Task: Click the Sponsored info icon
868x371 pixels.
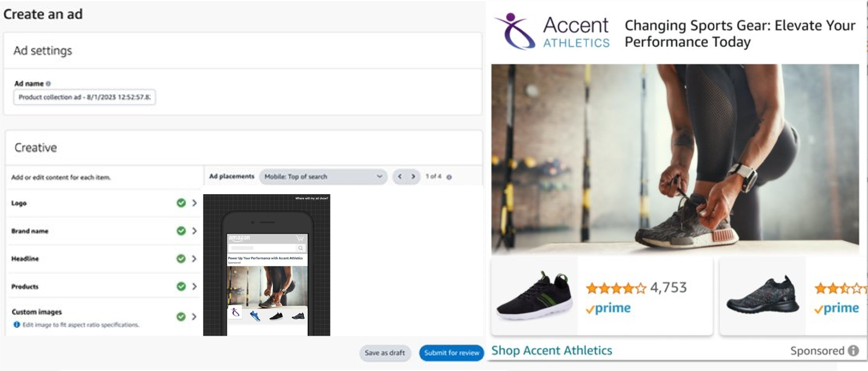Action: click(x=853, y=351)
